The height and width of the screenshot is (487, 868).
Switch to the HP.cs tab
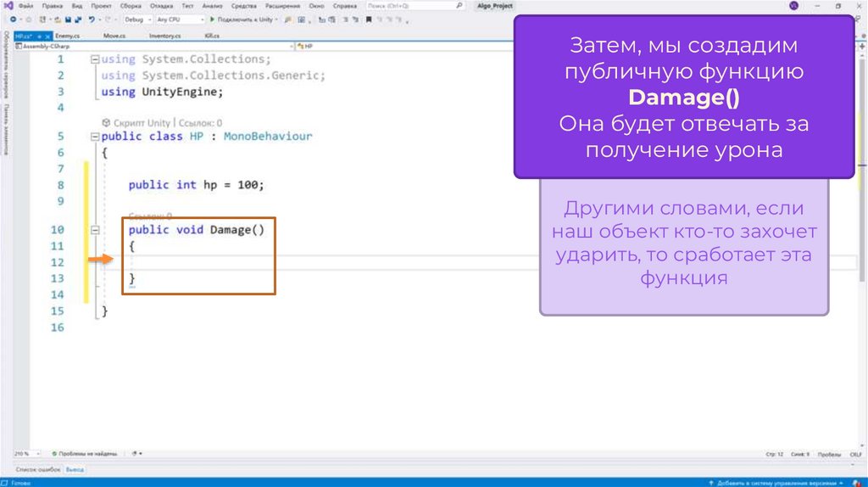[25, 36]
